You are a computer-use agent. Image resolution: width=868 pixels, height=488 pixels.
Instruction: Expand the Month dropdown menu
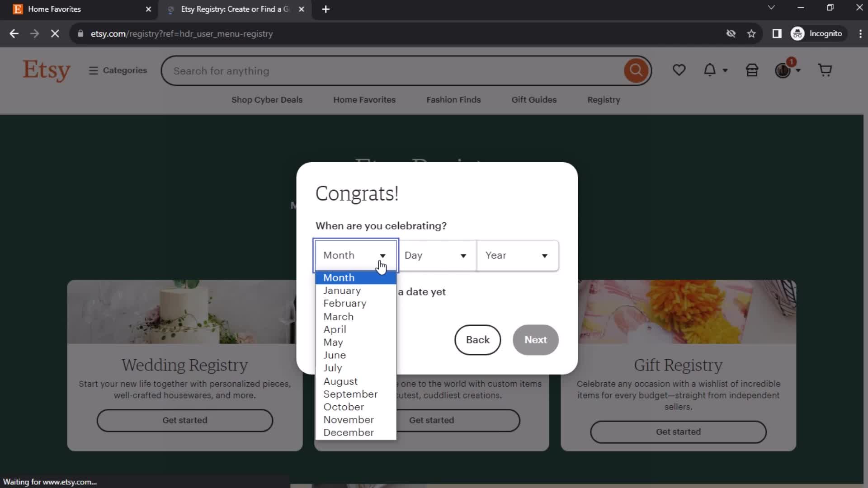(356, 255)
